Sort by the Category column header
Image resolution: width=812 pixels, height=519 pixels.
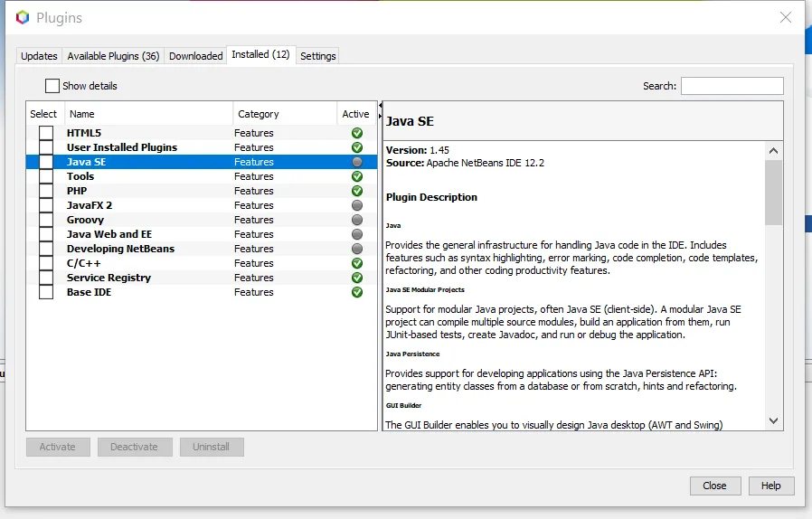[x=285, y=114]
